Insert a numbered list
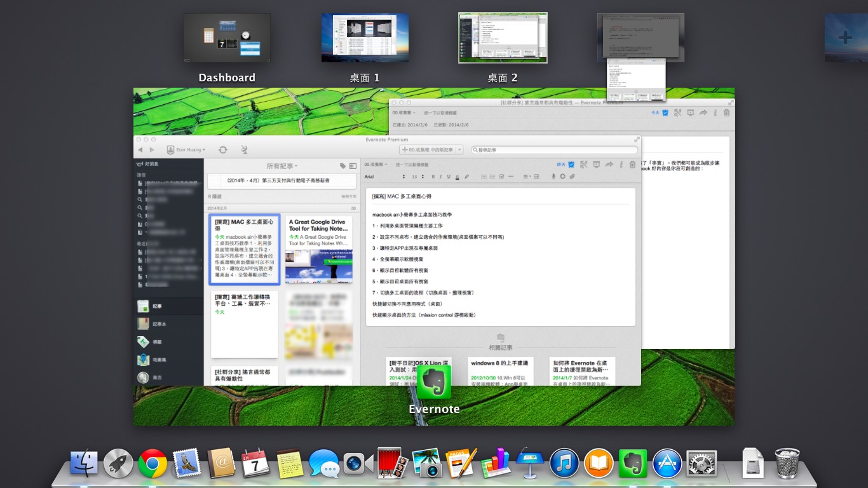This screenshot has height=488, width=868. tap(492, 177)
